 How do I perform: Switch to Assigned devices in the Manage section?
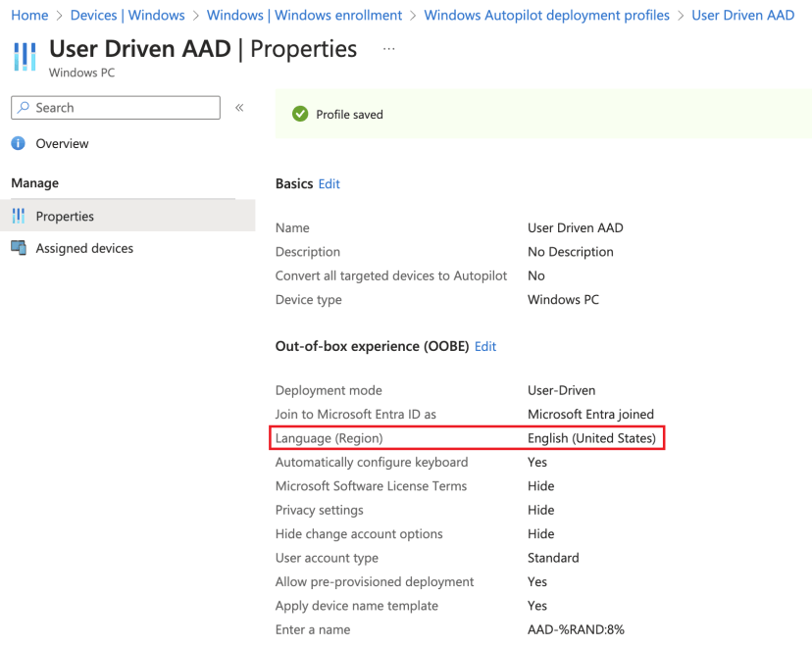(83, 248)
